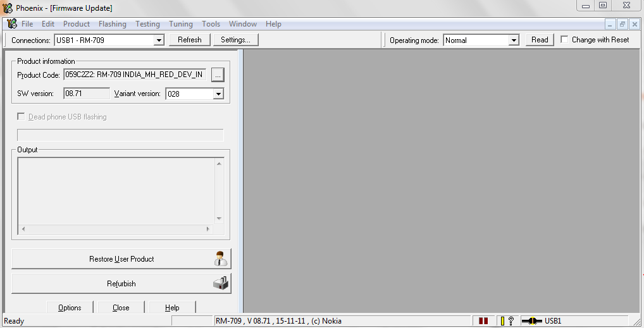This screenshot has height=328, width=644.
Task: Open the Tuning menu
Action: (x=181, y=24)
